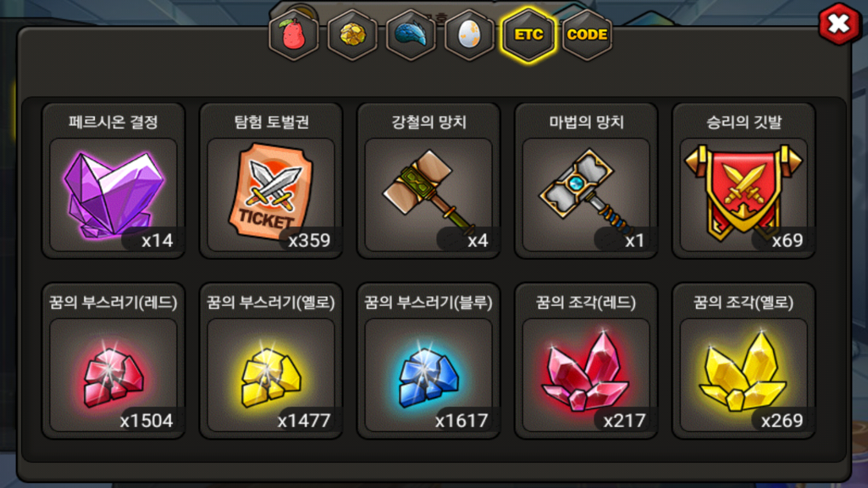The height and width of the screenshot is (488, 868).
Task: Choose the 강철의 망치 steel hammer
Action: pyautogui.click(x=429, y=194)
